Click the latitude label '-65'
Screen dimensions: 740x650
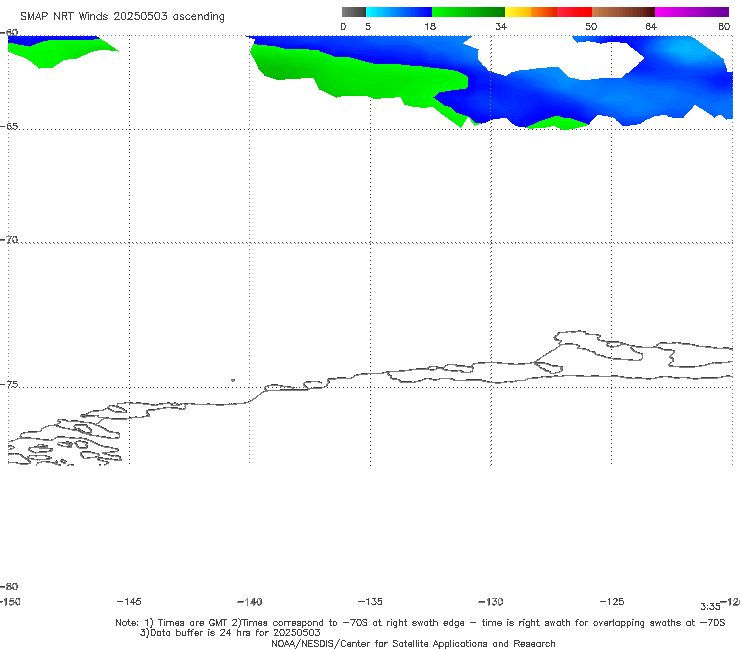9,126
